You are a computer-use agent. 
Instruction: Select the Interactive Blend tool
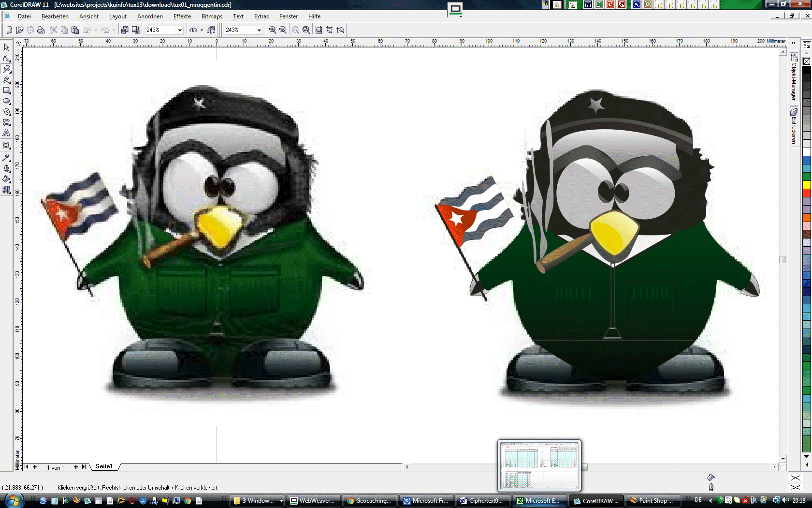point(6,145)
